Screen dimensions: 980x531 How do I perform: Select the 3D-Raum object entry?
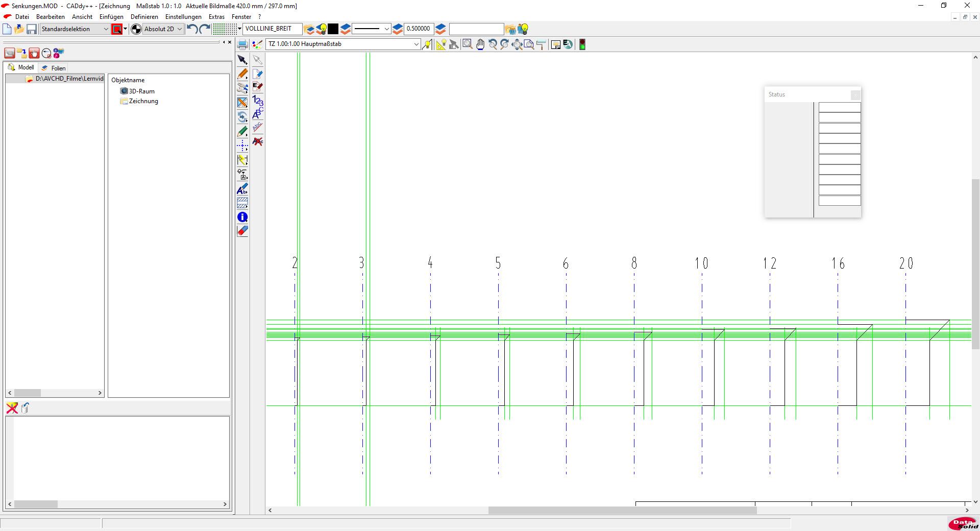(x=141, y=91)
